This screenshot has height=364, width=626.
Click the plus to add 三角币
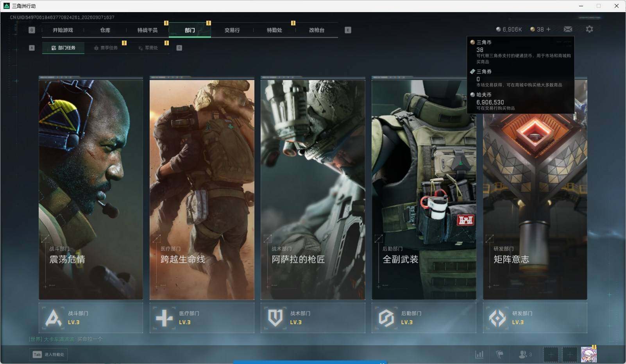[x=548, y=29]
